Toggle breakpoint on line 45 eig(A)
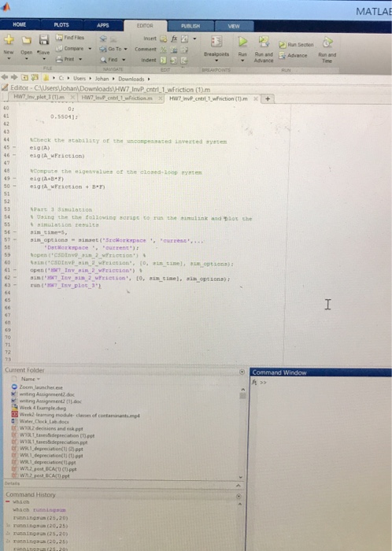Image resolution: width=392 pixels, height=551 pixels. 15,148
